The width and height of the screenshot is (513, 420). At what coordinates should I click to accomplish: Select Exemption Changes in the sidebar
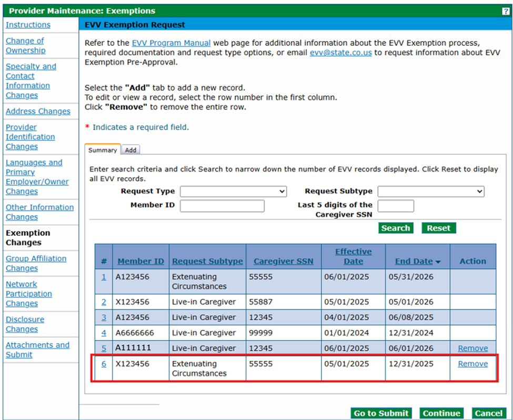[28, 238]
